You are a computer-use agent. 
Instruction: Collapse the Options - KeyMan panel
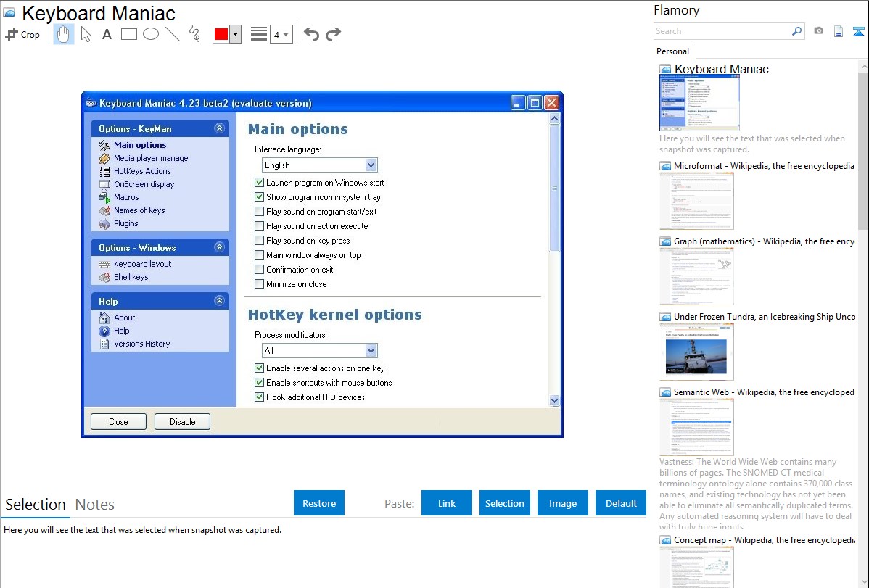click(x=220, y=128)
